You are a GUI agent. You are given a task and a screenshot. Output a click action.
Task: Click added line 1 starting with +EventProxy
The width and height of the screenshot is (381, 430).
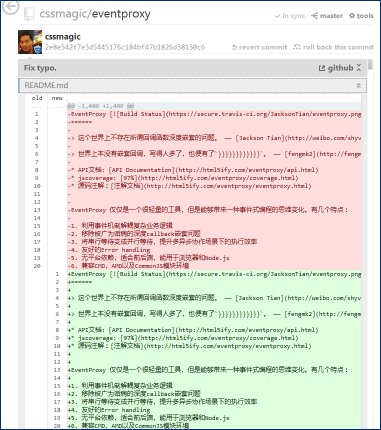click(214, 274)
